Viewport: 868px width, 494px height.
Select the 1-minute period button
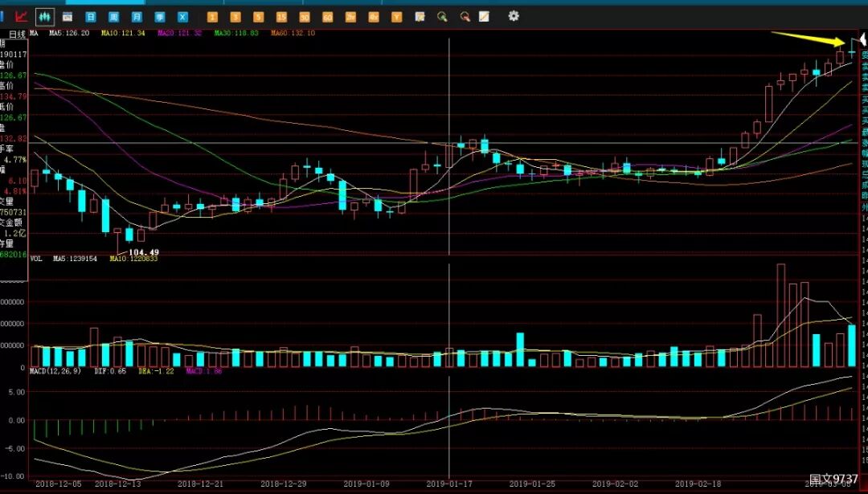[x=212, y=17]
